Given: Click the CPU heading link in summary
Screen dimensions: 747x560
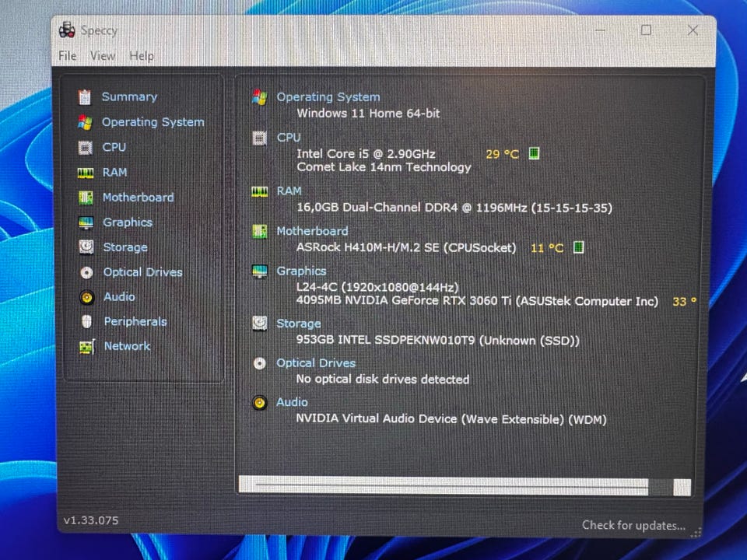Looking at the screenshot, I should (x=289, y=138).
